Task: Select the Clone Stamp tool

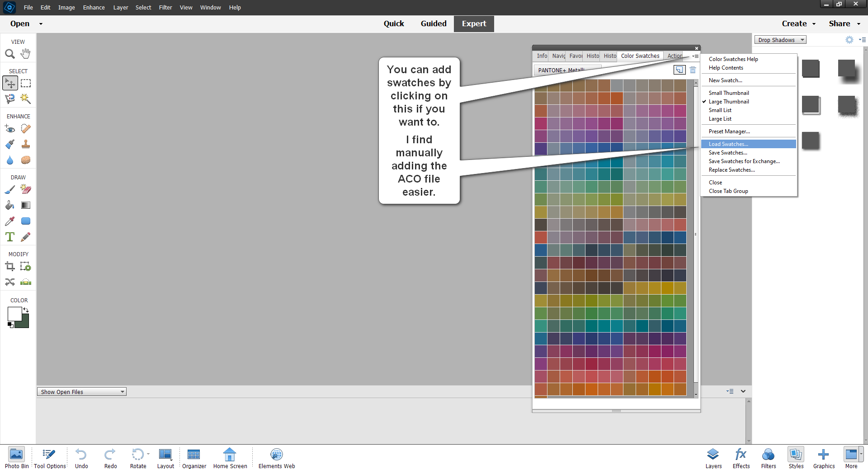Action: pos(25,144)
